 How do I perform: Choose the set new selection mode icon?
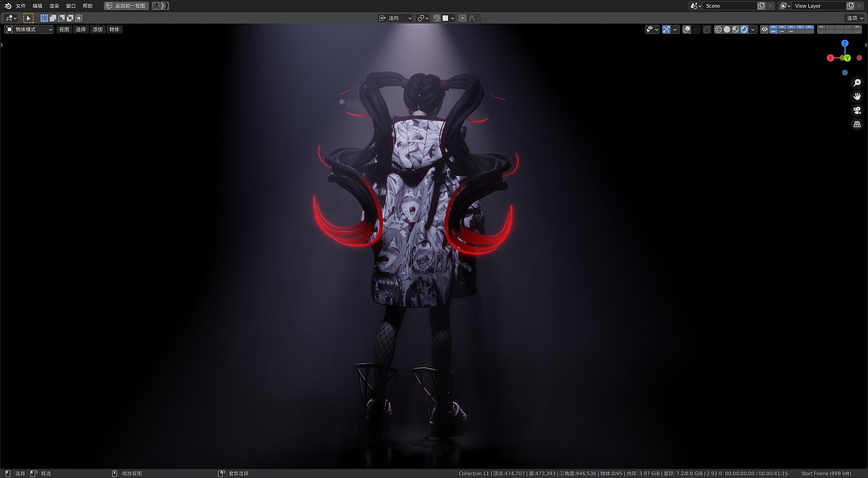45,18
